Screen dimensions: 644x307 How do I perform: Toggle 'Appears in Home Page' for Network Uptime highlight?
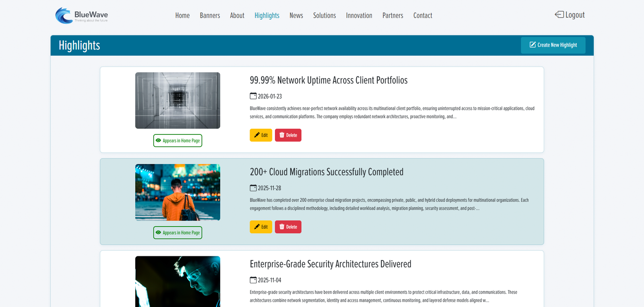tap(178, 140)
